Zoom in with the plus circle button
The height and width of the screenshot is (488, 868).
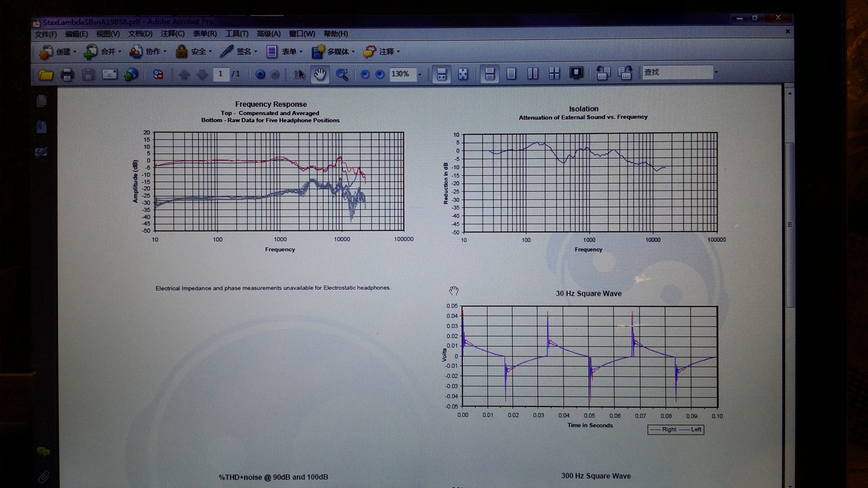(380, 74)
